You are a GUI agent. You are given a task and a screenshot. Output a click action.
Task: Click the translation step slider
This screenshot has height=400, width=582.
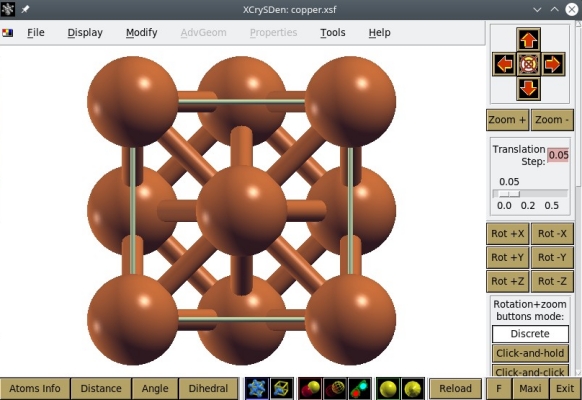(530, 194)
